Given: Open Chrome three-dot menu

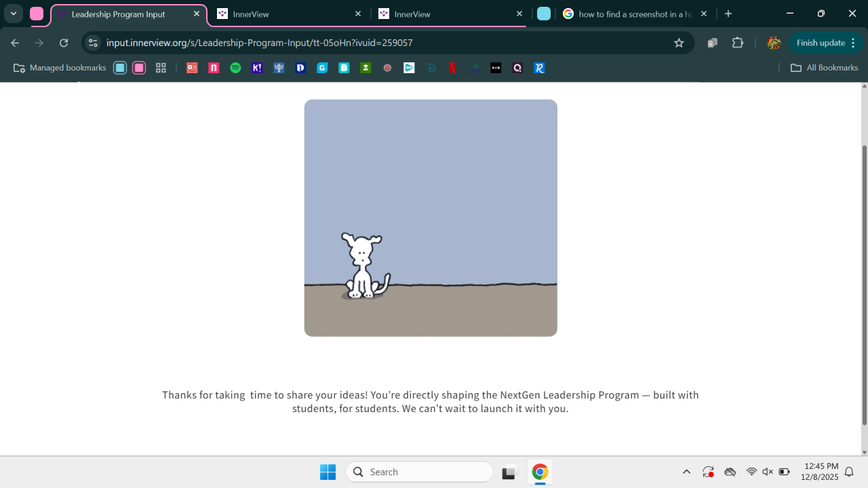Looking at the screenshot, I should [x=853, y=43].
